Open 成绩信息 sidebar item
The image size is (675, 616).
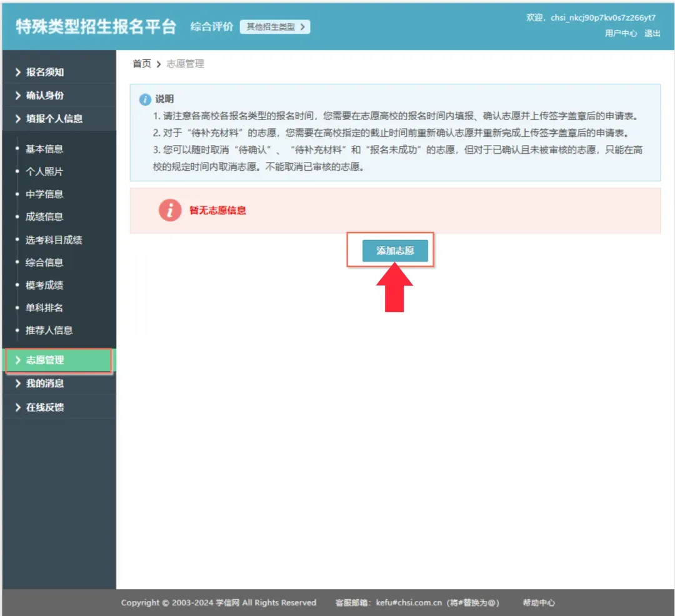coord(44,216)
